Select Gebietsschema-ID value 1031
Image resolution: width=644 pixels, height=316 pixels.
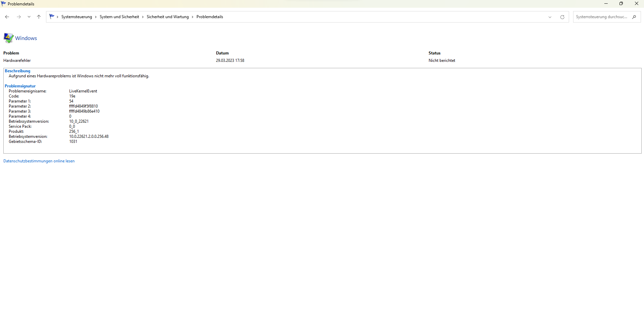click(x=73, y=142)
